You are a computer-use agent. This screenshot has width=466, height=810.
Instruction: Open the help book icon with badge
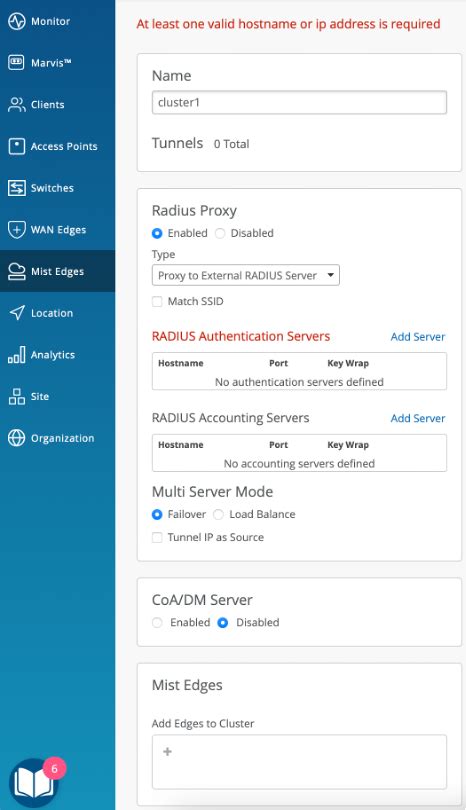[35, 782]
